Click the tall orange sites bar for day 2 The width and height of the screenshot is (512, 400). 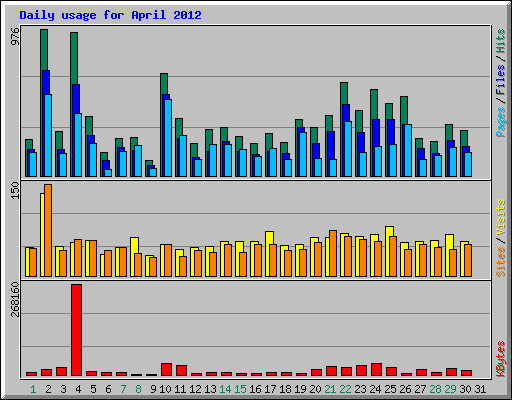[48, 230]
